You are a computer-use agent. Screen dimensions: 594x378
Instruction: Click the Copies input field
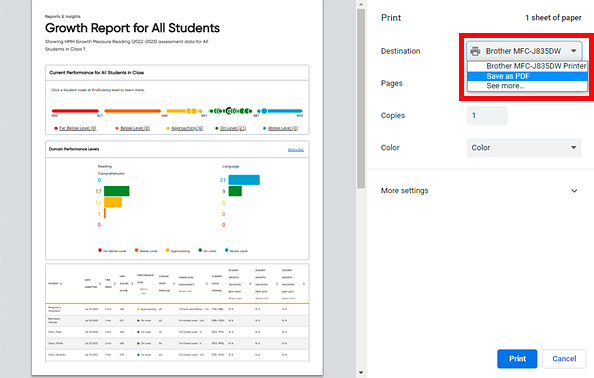[487, 116]
